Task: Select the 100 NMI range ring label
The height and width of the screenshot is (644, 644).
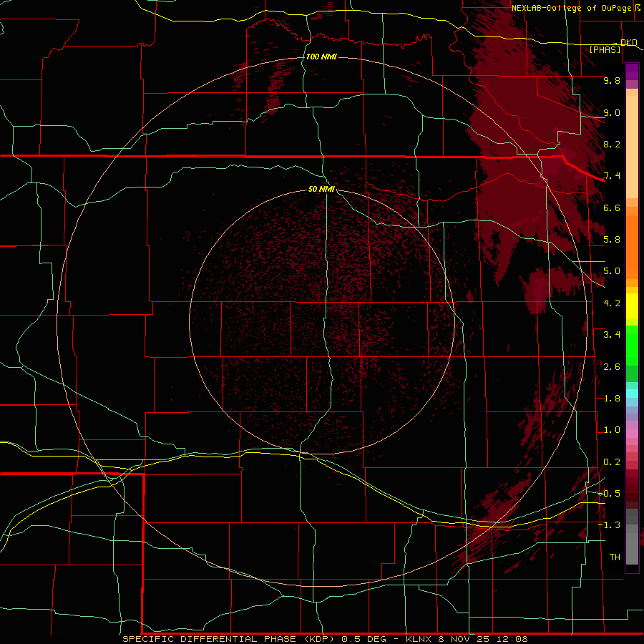Action: tap(321, 57)
